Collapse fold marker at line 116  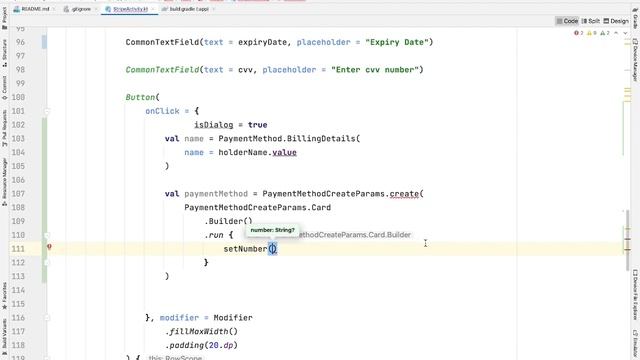[47, 318]
